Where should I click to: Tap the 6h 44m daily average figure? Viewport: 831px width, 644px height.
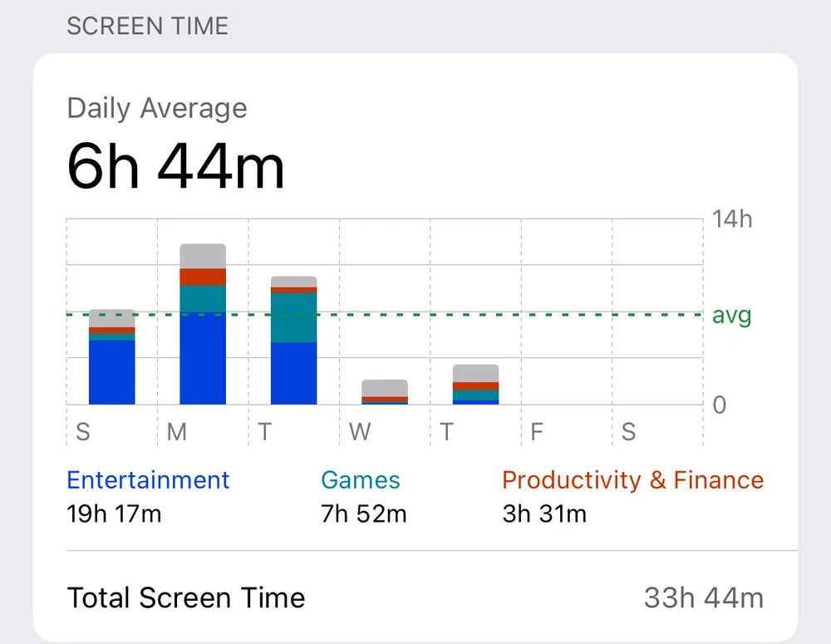pos(175,166)
